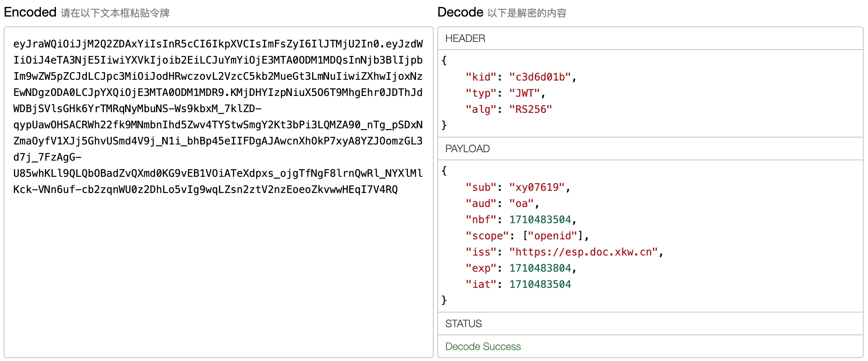The width and height of the screenshot is (868, 361).
Task: Click the Decode Success status message
Action: 483,347
